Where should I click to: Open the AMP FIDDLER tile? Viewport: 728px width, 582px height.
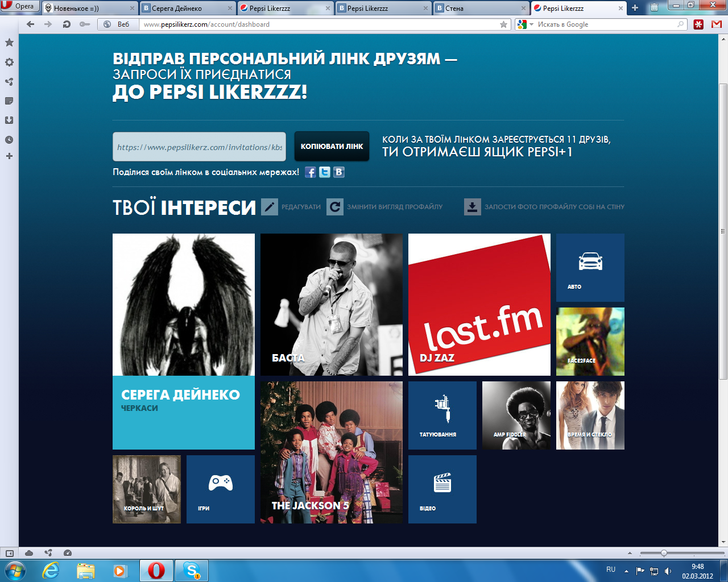click(516, 415)
